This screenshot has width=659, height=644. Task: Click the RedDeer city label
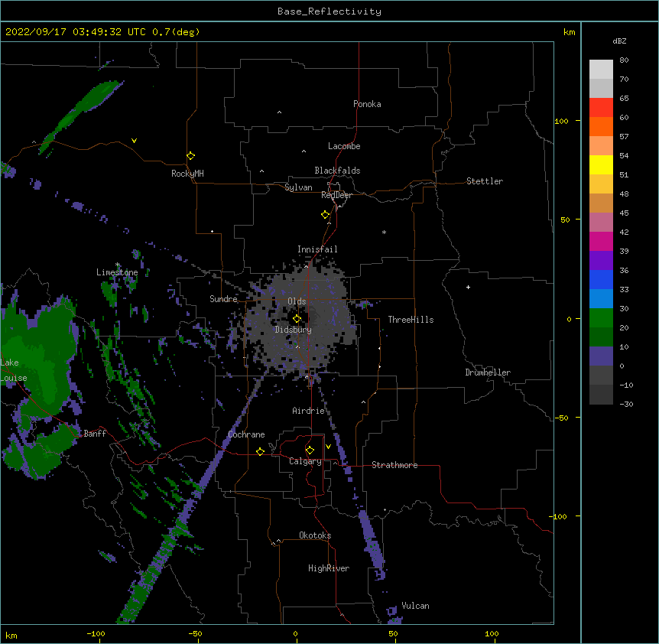(x=336, y=195)
